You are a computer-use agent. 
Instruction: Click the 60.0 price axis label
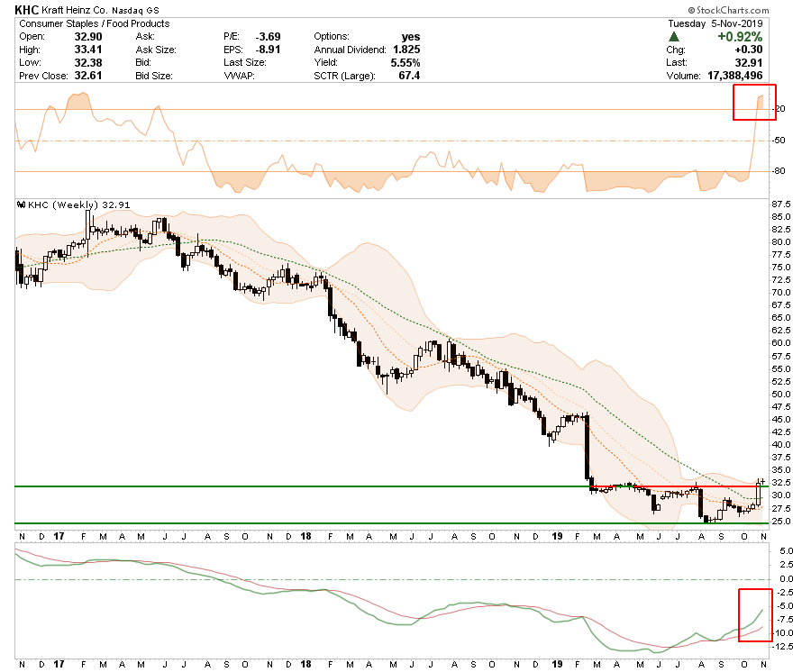pyautogui.click(x=781, y=343)
